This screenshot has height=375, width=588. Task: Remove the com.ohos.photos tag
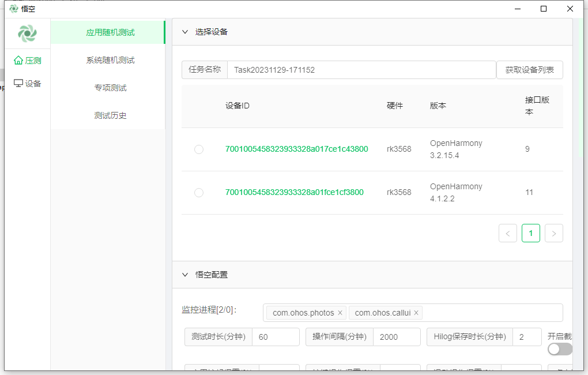point(340,313)
